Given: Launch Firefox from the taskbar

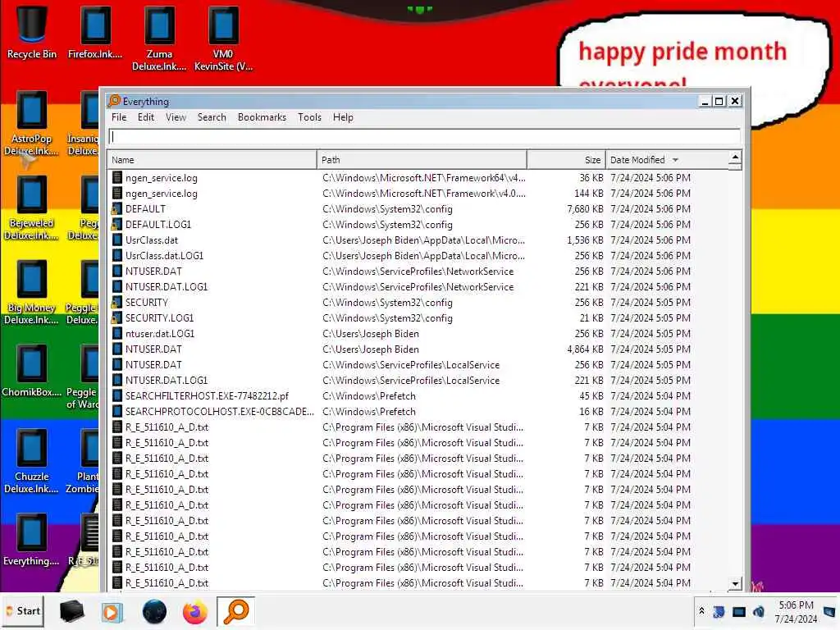Looking at the screenshot, I should pyautogui.click(x=195, y=611).
